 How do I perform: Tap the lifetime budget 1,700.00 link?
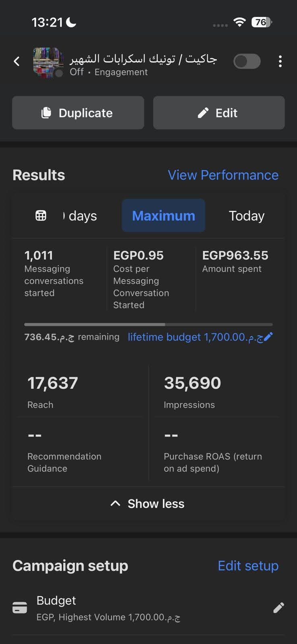[x=195, y=337]
